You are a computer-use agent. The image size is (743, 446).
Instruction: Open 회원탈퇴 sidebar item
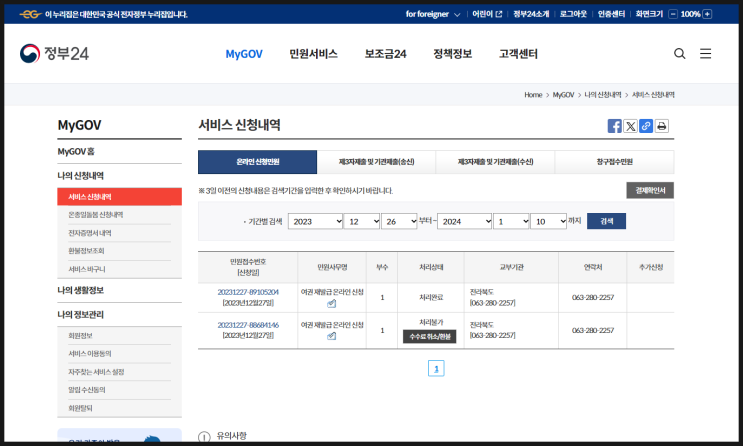[x=81, y=408]
